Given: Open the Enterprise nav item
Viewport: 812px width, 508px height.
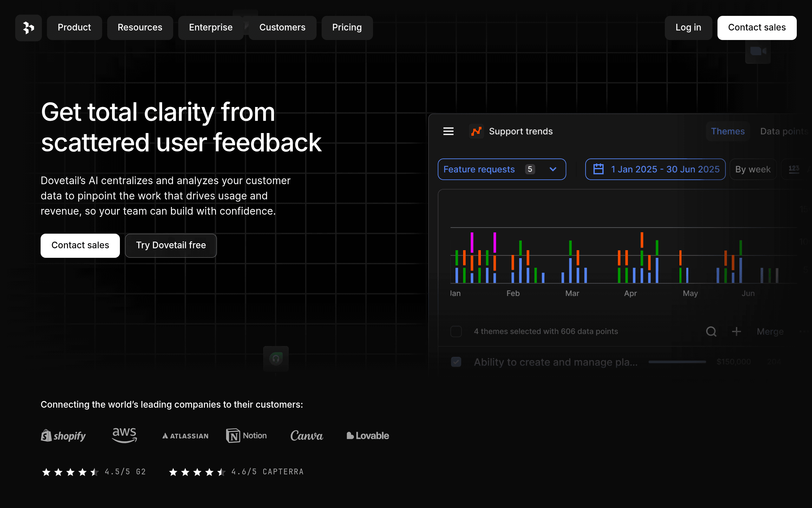Looking at the screenshot, I should 210,28.
